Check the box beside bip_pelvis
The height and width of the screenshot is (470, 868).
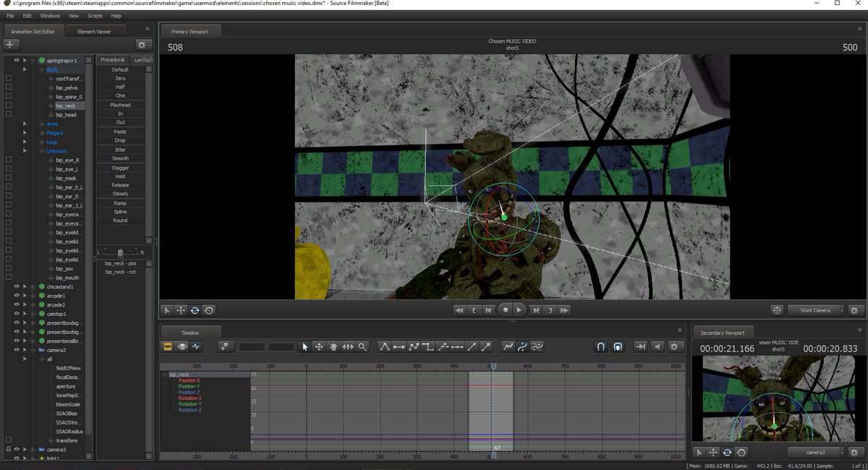point(9,87)
